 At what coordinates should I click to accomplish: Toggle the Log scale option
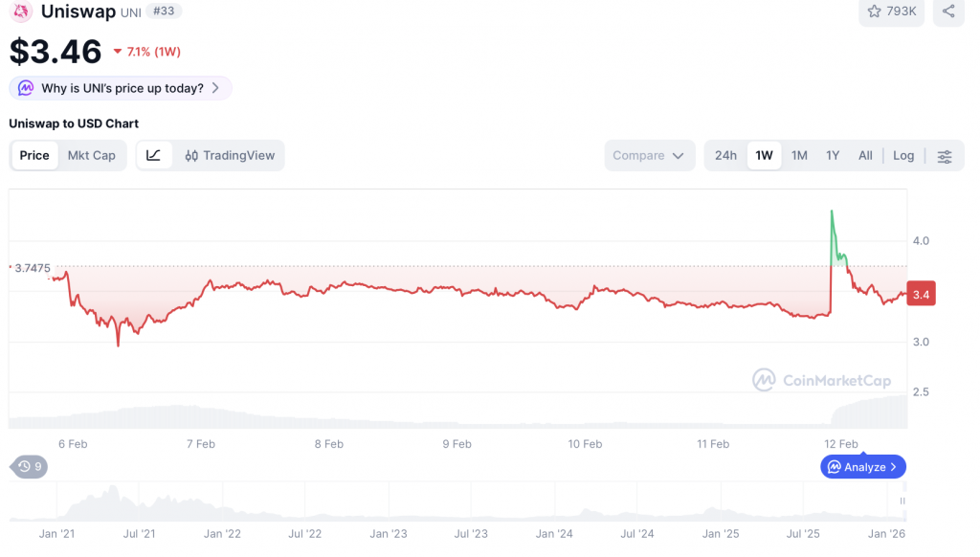[903, 155]
